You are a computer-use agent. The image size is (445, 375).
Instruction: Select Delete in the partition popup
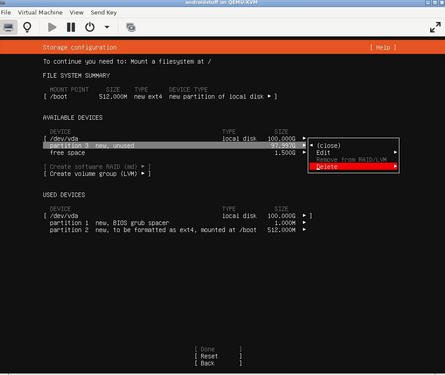[353, 167]
